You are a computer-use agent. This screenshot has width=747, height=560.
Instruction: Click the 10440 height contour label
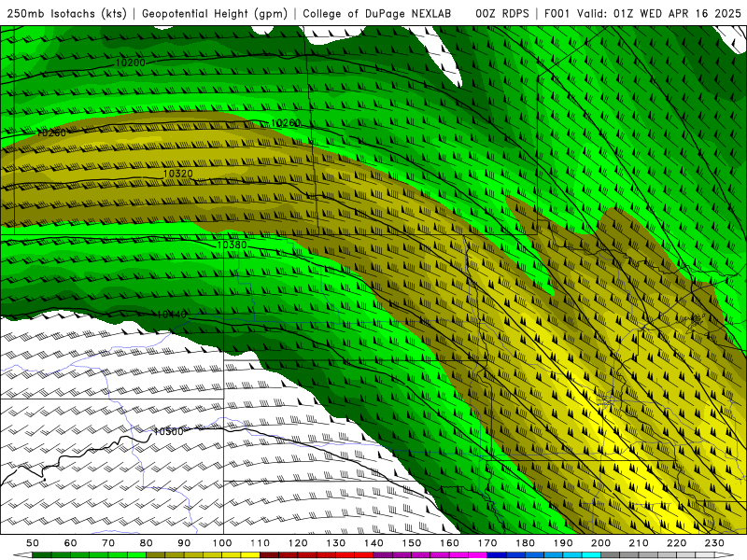[171, 315]
